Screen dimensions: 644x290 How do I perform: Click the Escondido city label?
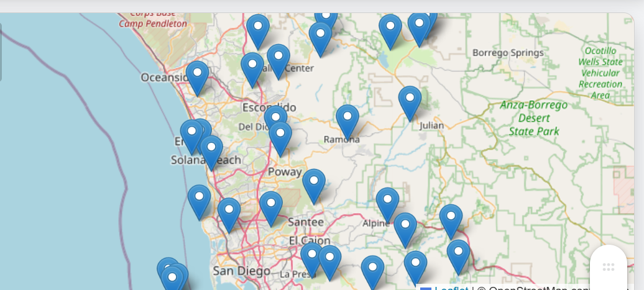(269, 108)
